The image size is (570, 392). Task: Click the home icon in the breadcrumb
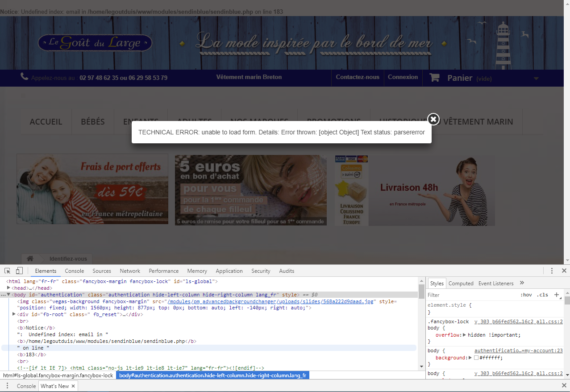[30, 259]
